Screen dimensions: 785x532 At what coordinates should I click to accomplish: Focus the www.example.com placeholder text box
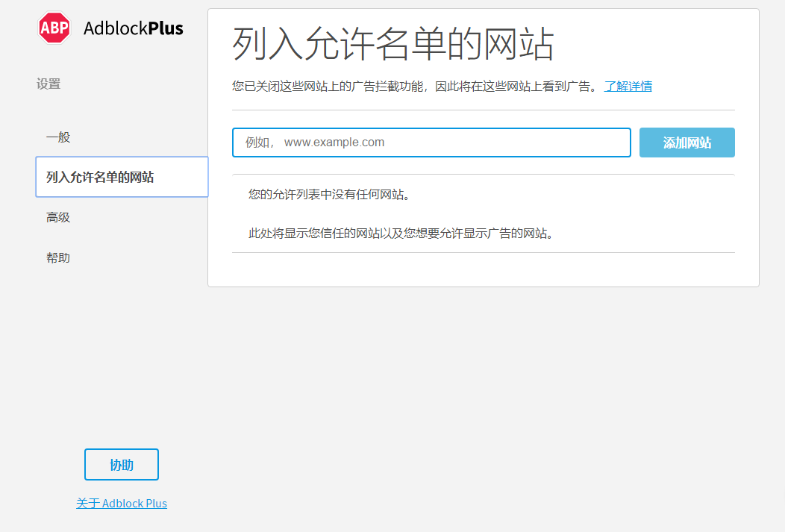431,142
